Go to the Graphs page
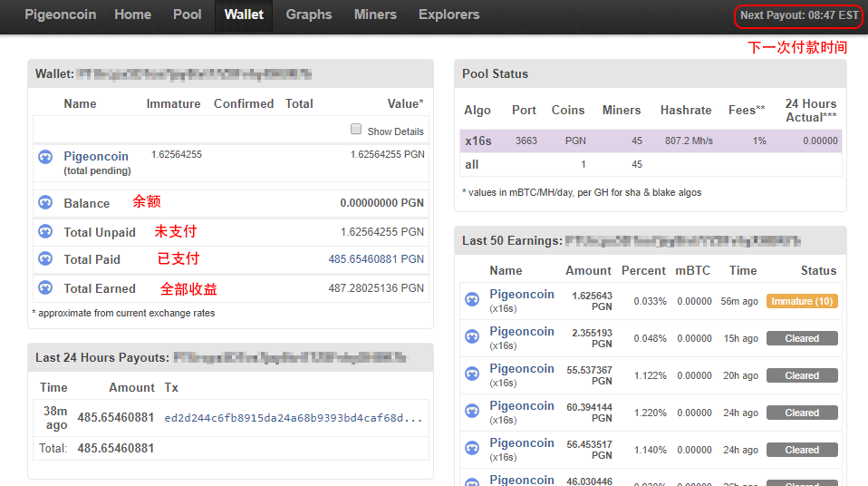868x486 pixels. (309, 15)
